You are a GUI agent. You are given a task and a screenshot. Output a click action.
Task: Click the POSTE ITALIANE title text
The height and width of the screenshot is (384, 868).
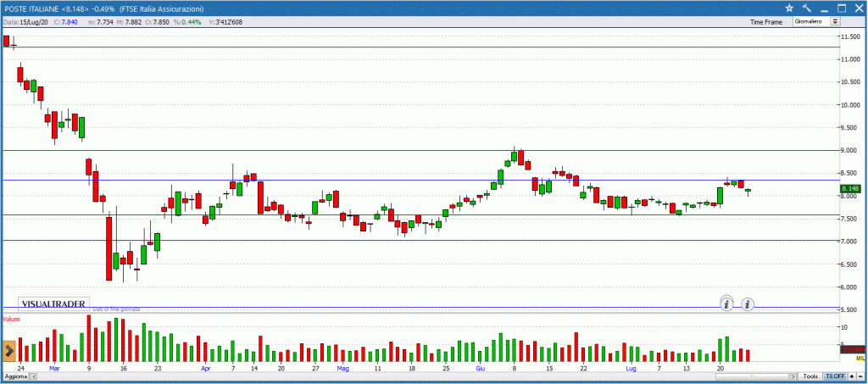click(x=31, y=9)
